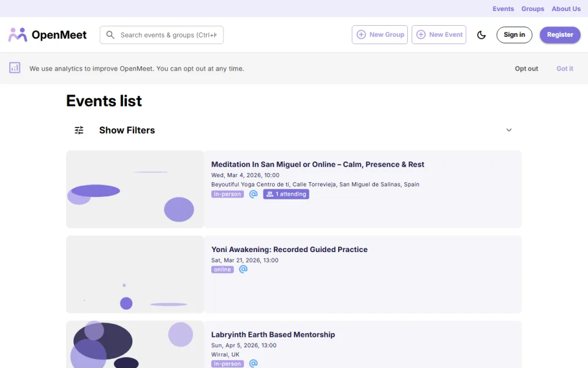The width and height of the screenshot is (588, 368).
Task: Focus the Search events & groups field
Action: pyautogui.click(x=162, y=35)
